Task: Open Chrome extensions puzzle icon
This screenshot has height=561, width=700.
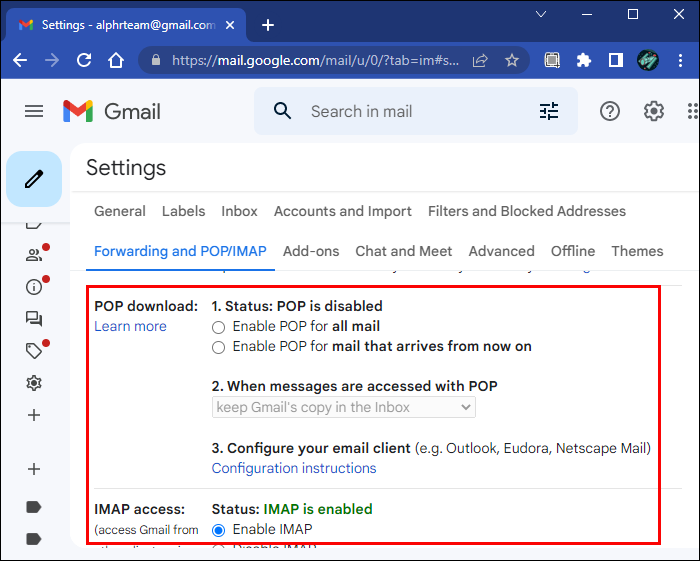Action: pos(584,60)
